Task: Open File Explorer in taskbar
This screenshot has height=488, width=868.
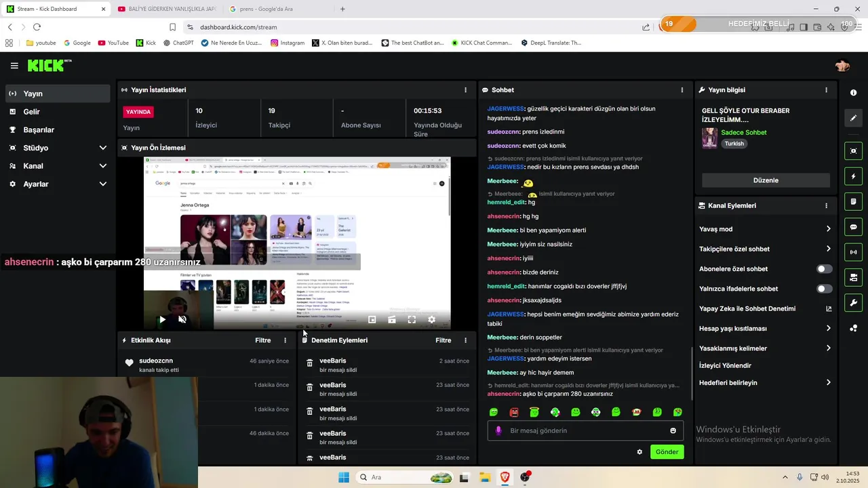Action: [485, 477]
